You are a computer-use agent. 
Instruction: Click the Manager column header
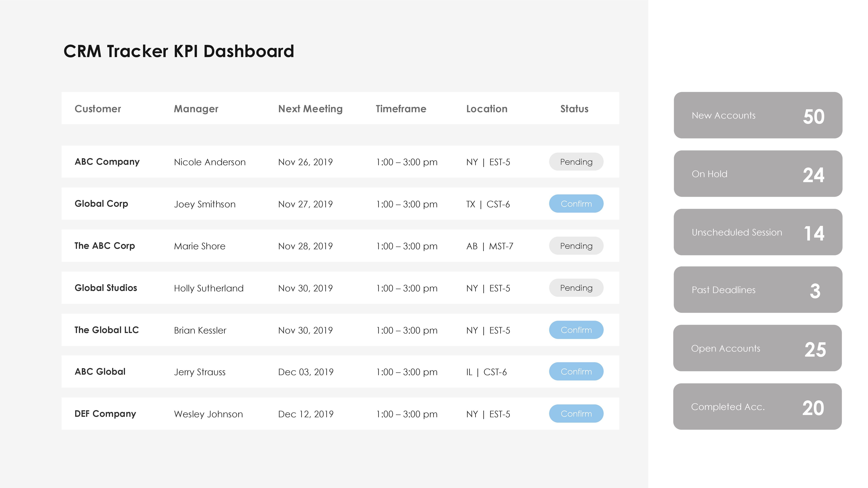[196, 109]
